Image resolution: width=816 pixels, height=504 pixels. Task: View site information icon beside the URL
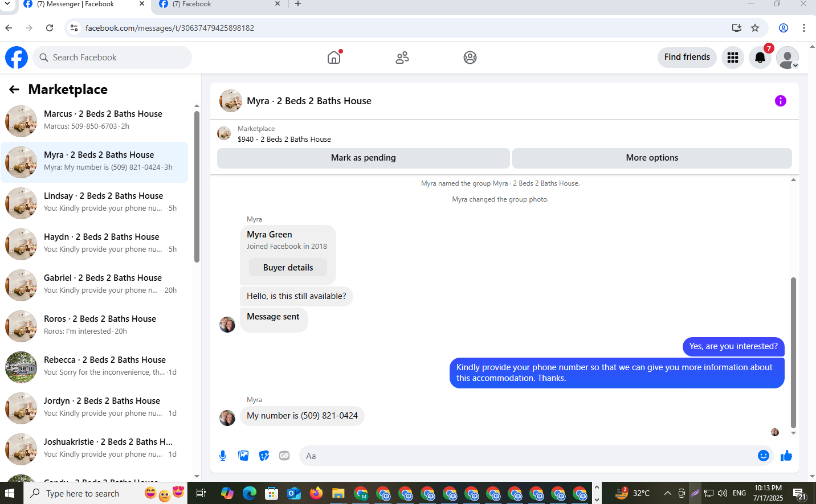74,28
